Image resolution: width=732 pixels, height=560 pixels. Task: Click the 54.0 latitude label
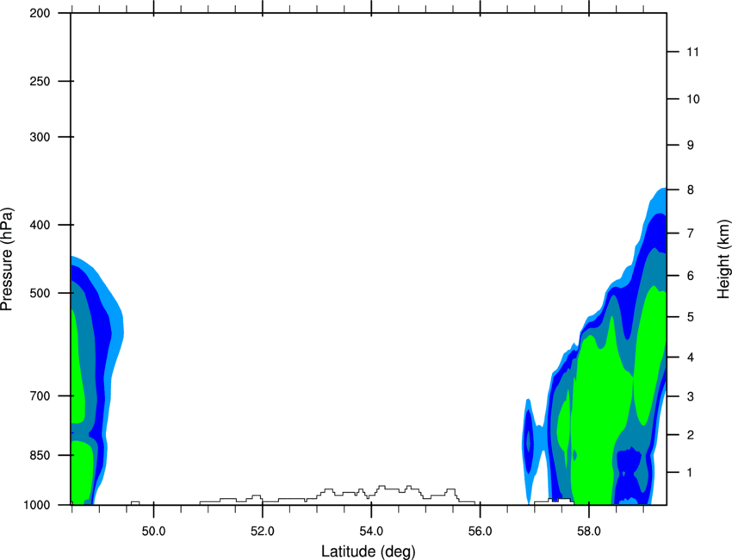pyautogui.click(x=371, y=532)
